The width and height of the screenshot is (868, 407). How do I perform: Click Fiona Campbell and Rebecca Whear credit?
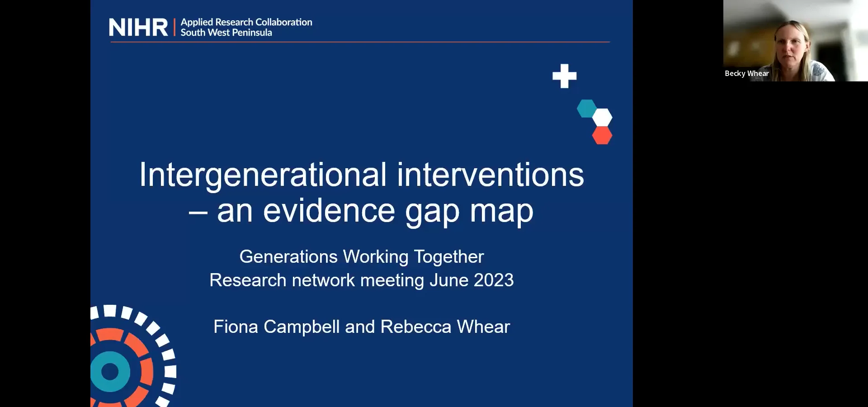[x=361, y=327]
